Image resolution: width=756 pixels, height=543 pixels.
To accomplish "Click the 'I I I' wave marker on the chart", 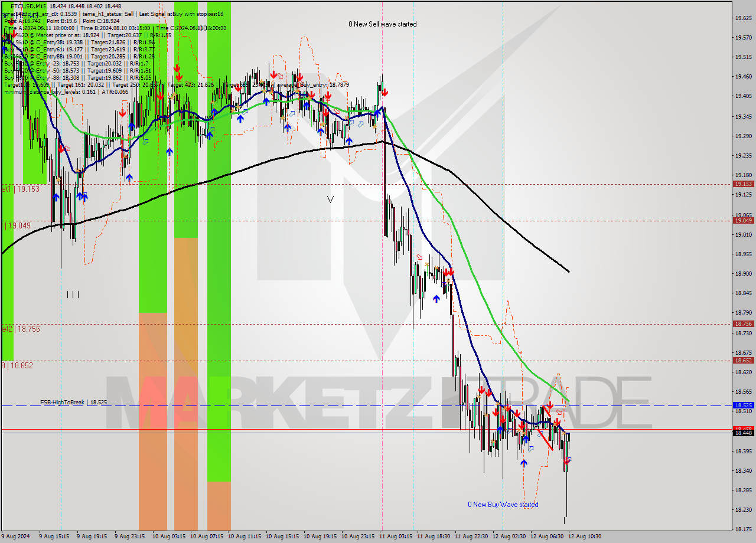I will [73, 294].
